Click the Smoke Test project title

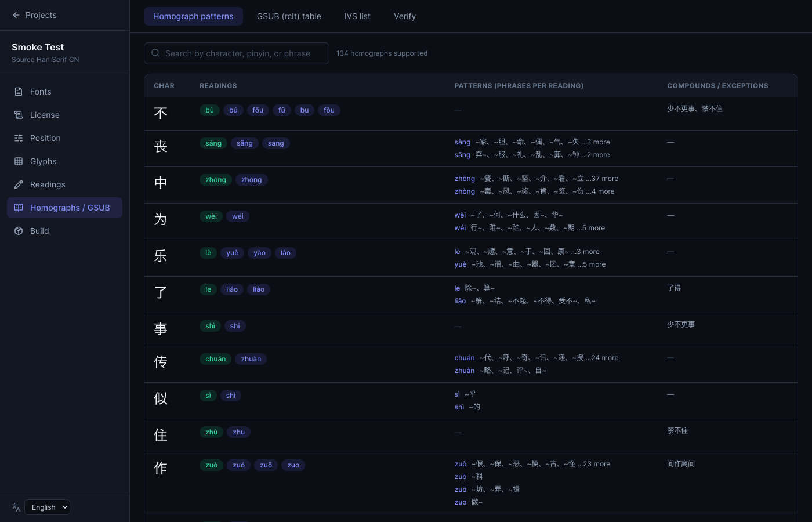(38, 47)
